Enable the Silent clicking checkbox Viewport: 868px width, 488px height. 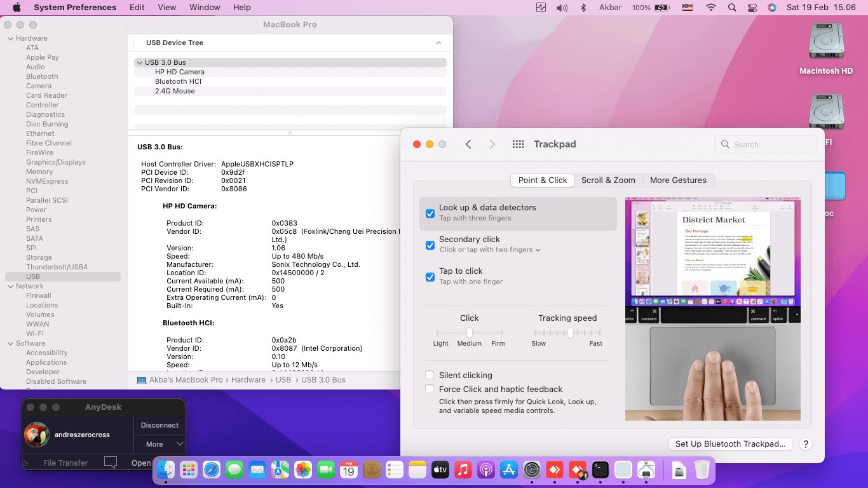(430, 375)
